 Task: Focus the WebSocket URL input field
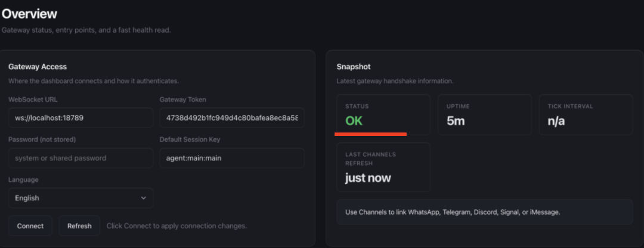click(x=80, y=118)
